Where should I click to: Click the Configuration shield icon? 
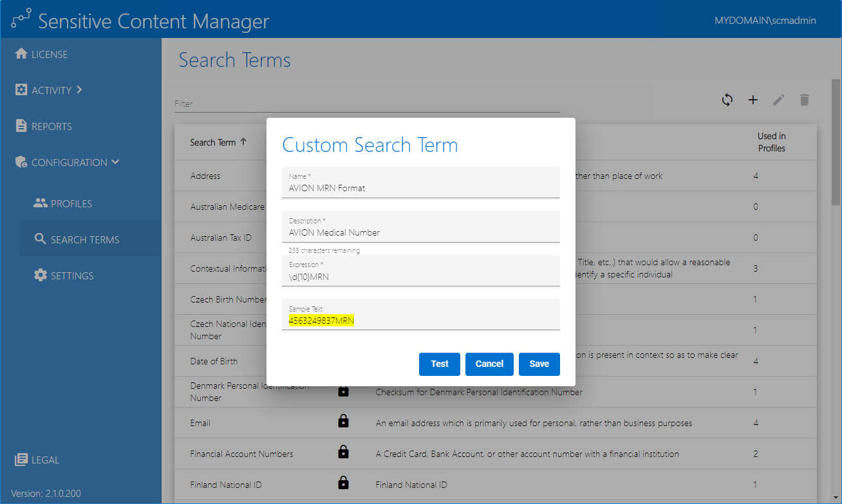click(x=21, y=162)
